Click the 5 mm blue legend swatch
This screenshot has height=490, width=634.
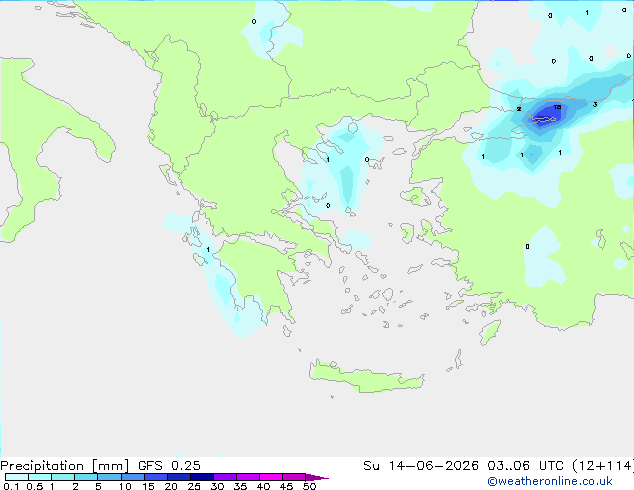point(109,477)
